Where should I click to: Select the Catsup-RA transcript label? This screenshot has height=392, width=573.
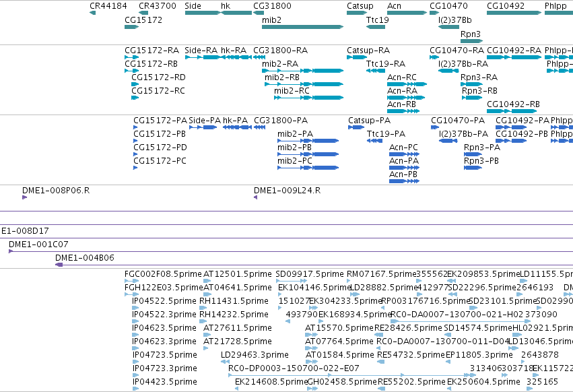[368, 51]
